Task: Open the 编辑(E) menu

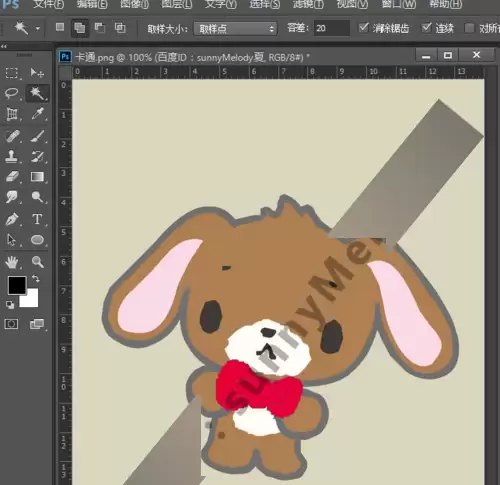Action: (92, 4)
